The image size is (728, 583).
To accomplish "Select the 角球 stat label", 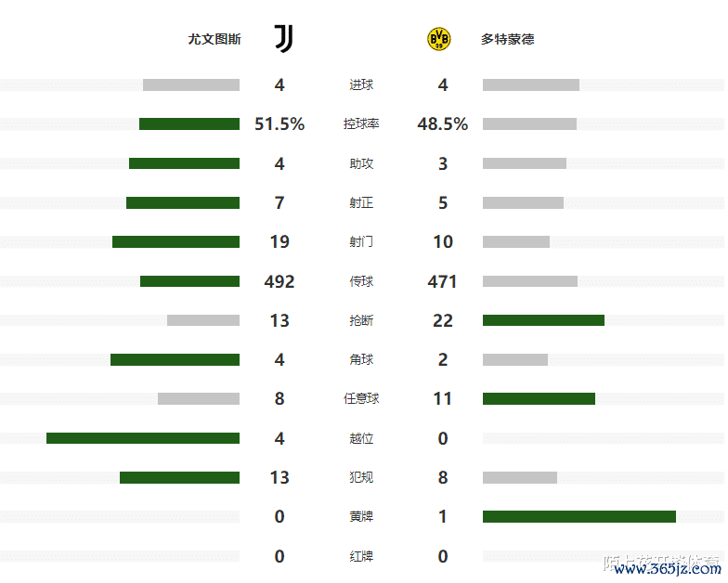I will point(361,359).
